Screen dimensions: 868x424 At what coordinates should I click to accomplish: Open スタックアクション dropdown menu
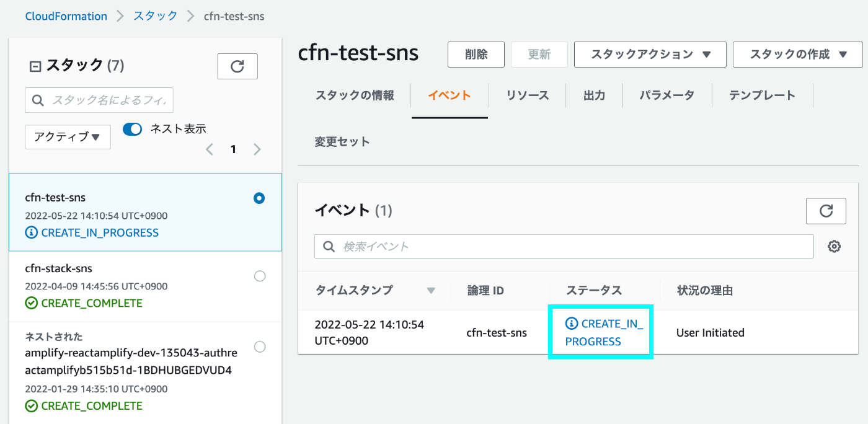[650, 55]
